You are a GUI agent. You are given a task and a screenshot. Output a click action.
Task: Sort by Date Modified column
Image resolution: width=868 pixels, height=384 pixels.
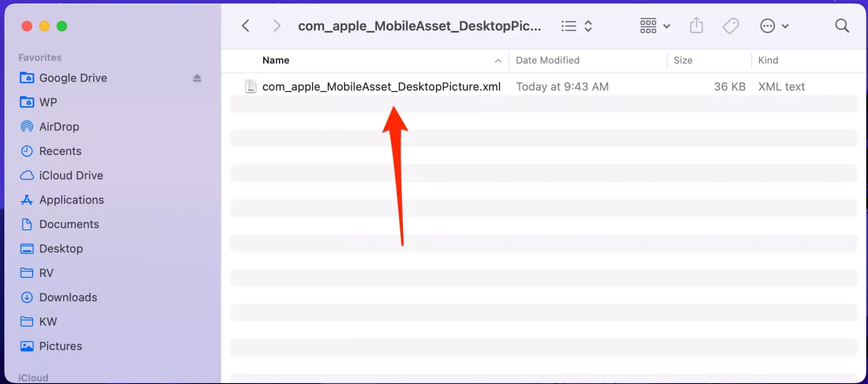pyautogui.click(x=548, y=60)
